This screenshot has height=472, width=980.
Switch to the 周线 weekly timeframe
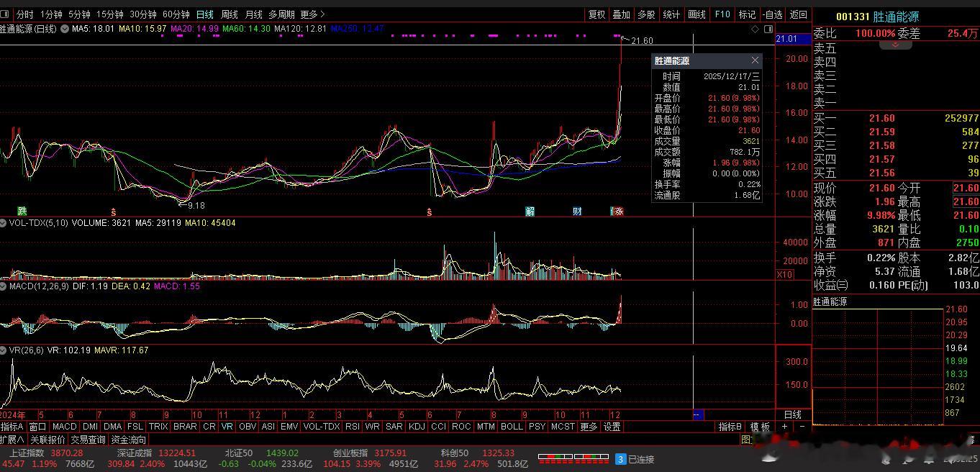pos(229,14)
